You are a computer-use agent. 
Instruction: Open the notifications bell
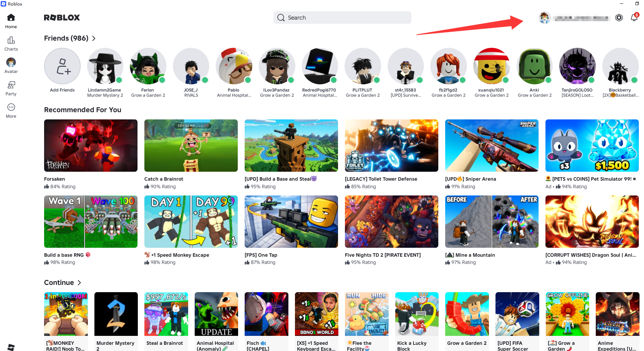[634, 18]
